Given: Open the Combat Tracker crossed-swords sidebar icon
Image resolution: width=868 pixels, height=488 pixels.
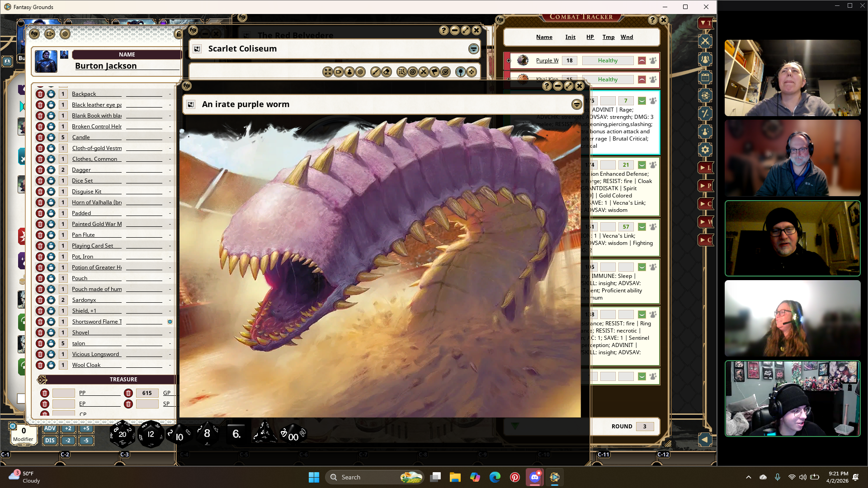Looking at the screenshot, I should pyautogui.click(x=705, y=41).
